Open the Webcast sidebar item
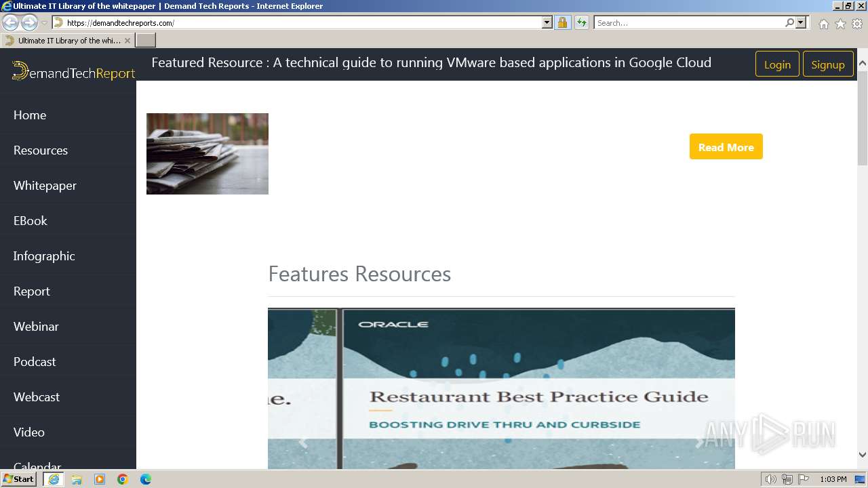This screenshot has height=488, width=868. click(37, 397)
